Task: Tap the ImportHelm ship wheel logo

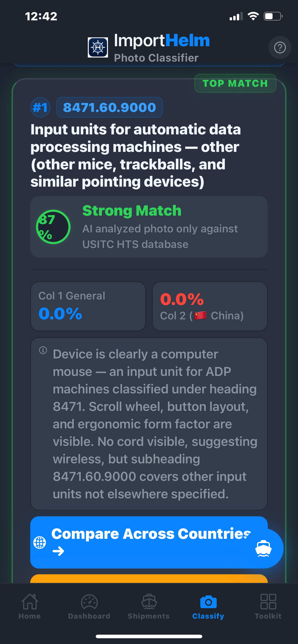Action: [98, 47]
